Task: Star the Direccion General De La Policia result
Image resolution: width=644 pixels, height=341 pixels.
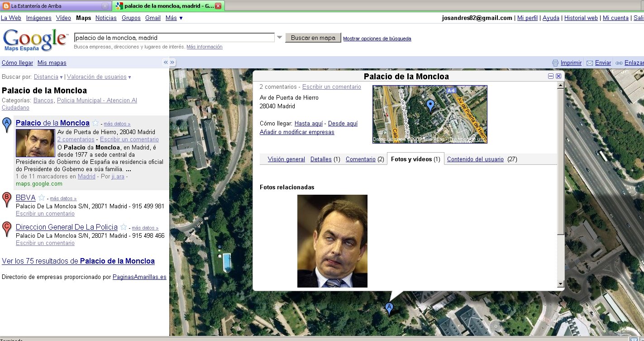Action: [x=124, y=227]
